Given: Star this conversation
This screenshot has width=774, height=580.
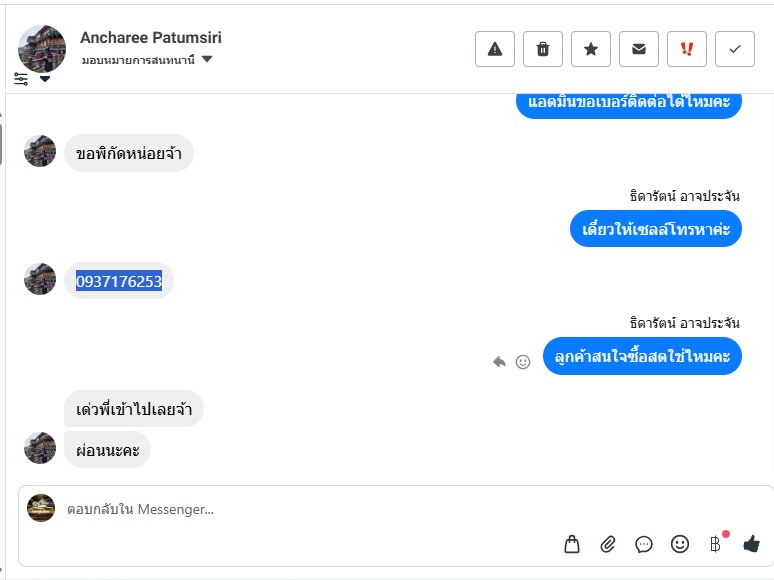Looking at the screenshot, I should 591,49.
